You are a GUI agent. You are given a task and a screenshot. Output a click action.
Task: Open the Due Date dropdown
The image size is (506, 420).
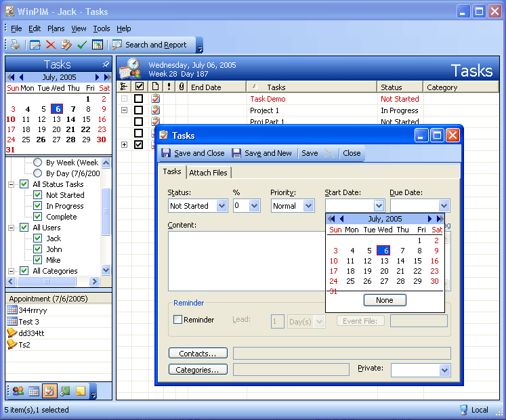[444, 206]
